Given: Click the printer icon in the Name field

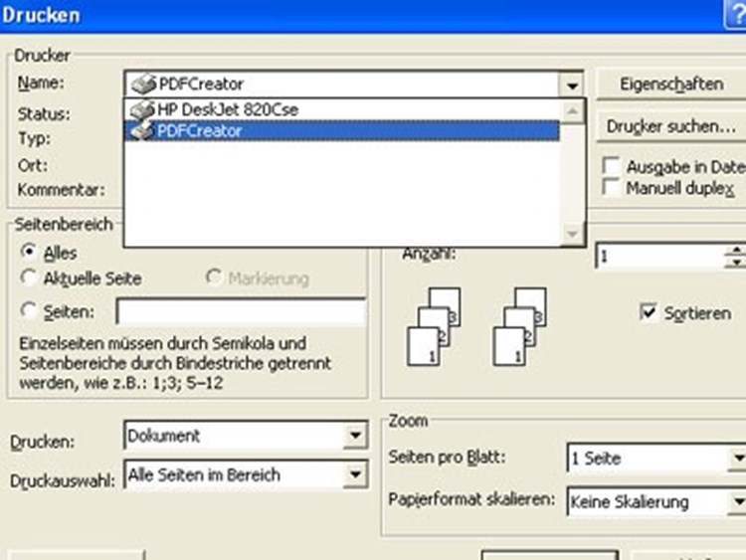Looking at the screenshot, I should (143, 85).
